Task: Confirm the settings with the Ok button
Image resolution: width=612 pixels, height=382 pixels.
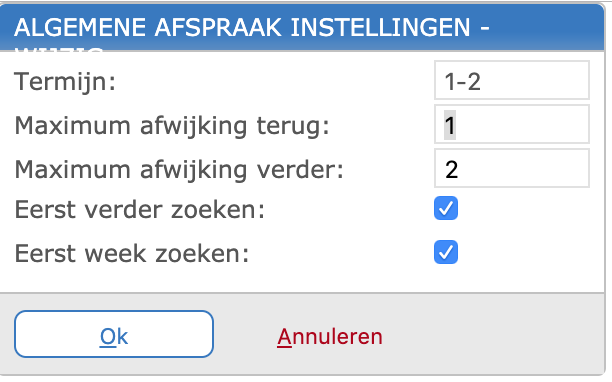Action: pos(114,334)
